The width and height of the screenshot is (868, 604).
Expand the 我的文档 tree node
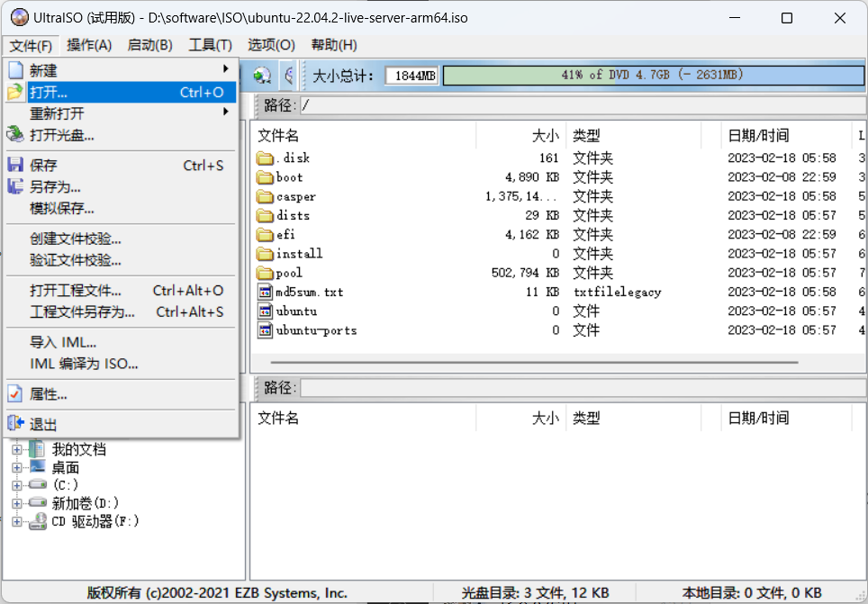(x=16, y=449)
